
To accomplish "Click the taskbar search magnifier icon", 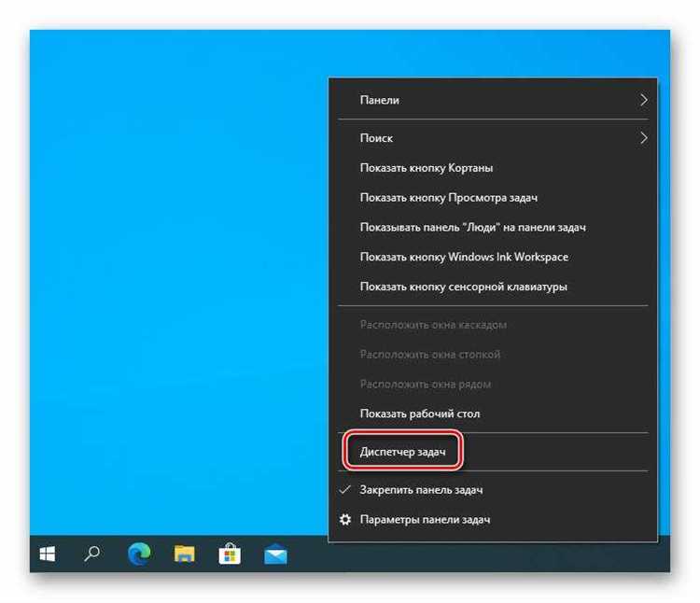I will (x=92, y=554).
